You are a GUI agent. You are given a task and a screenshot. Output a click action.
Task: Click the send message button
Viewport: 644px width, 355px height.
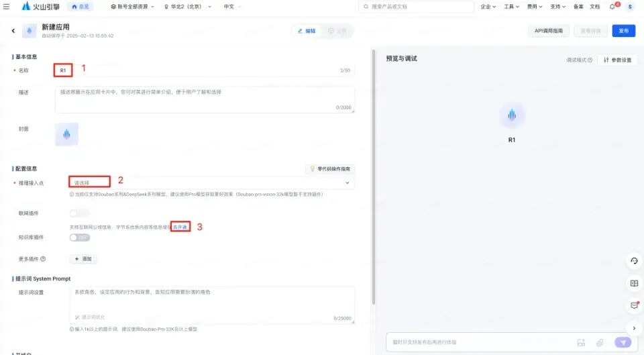coord(623,342)
